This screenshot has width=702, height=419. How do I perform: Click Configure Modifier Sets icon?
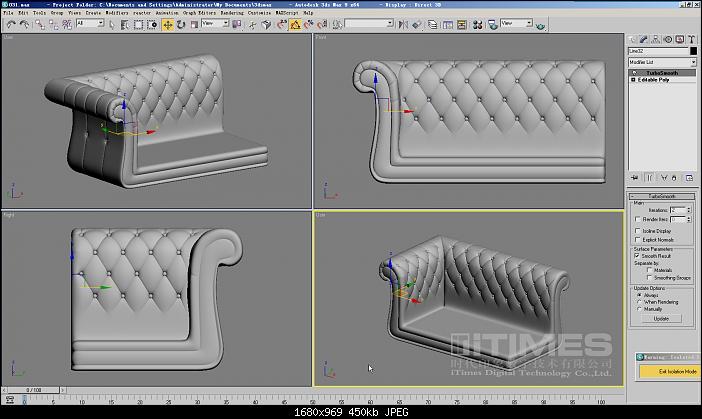[689, 178]
